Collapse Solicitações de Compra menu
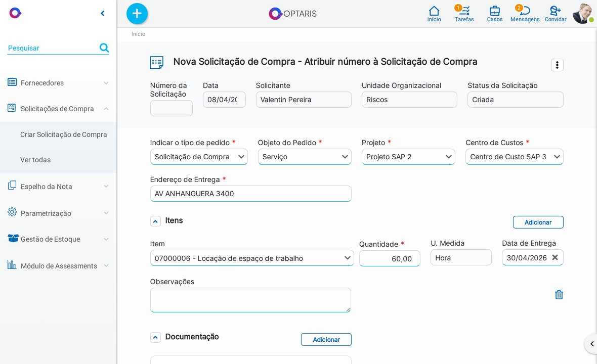Screen dimensions: 597x364 point(58,109)
